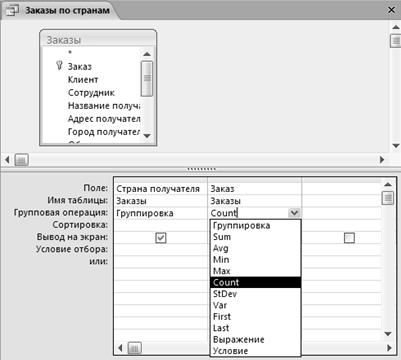The image size is (401, 360).
Task: Click up arrow of Заказы field list scrollbar
Action: tap(147, 54)
